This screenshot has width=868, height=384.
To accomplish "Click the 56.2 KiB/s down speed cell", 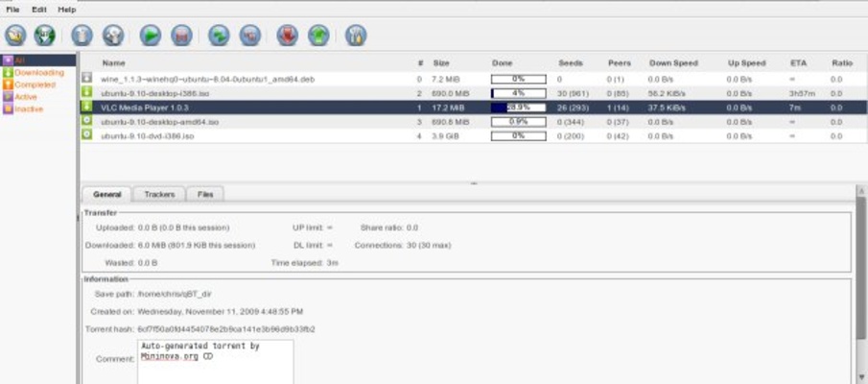I will 667,94.
